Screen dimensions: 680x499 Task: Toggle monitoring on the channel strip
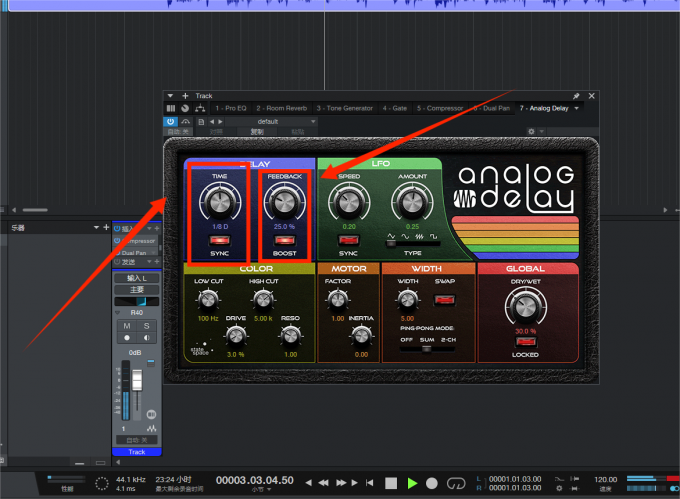click(x=147, y=338)
